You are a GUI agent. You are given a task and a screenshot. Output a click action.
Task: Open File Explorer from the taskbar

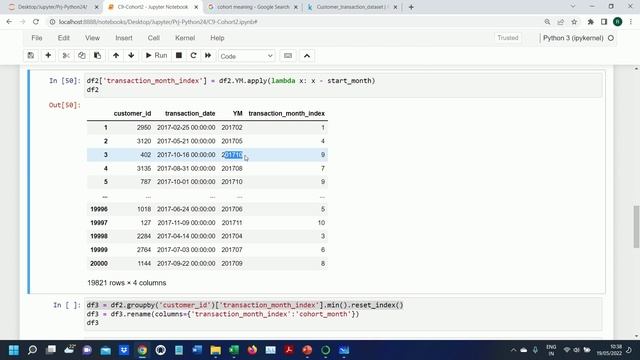216,350
